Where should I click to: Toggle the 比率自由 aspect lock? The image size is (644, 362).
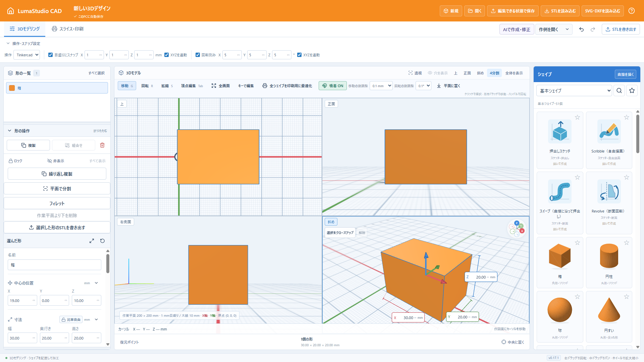click(71, 319)
